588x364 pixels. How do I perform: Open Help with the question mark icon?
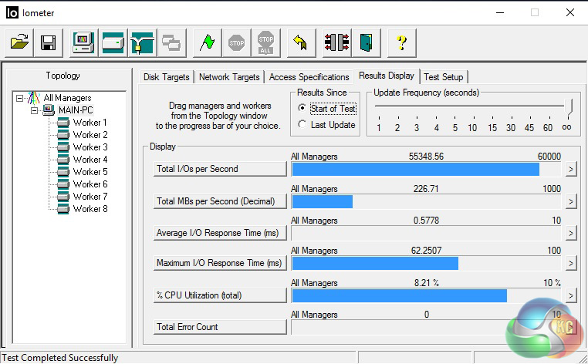tap(401, 42)
